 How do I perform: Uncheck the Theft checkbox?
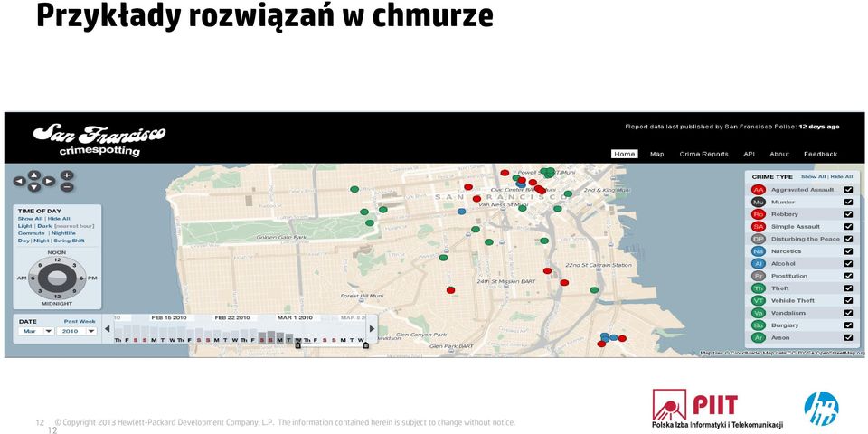coord(848,288)
